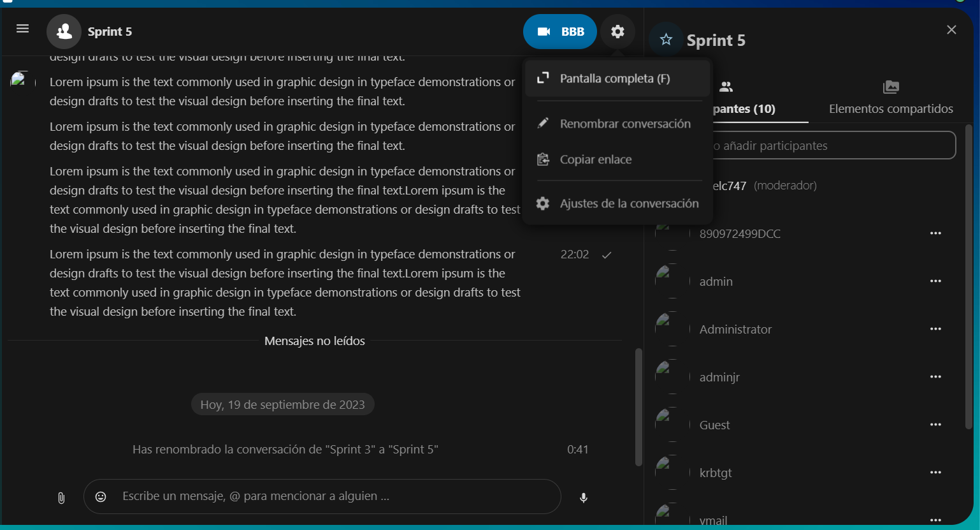Close the right sidebar panel
Viewport: 980px width, 530px height.
click(x=951, y=30)
